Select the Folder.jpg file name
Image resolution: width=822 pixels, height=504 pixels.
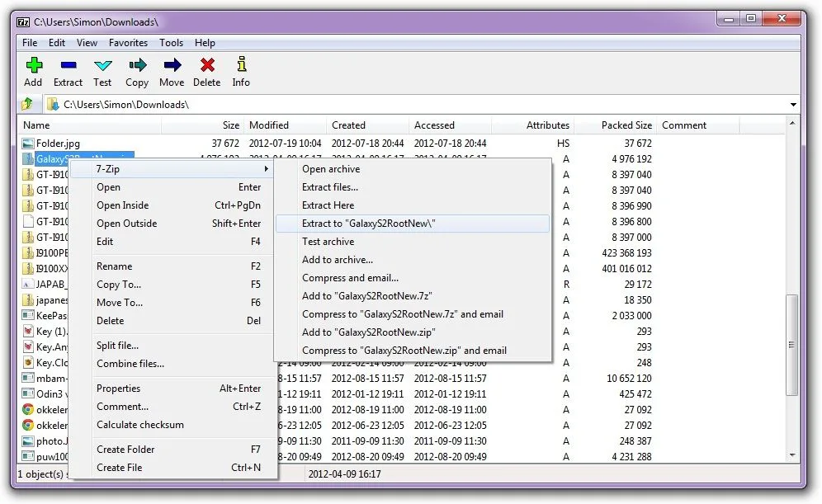pyautogui.click(x=59, y=143)
